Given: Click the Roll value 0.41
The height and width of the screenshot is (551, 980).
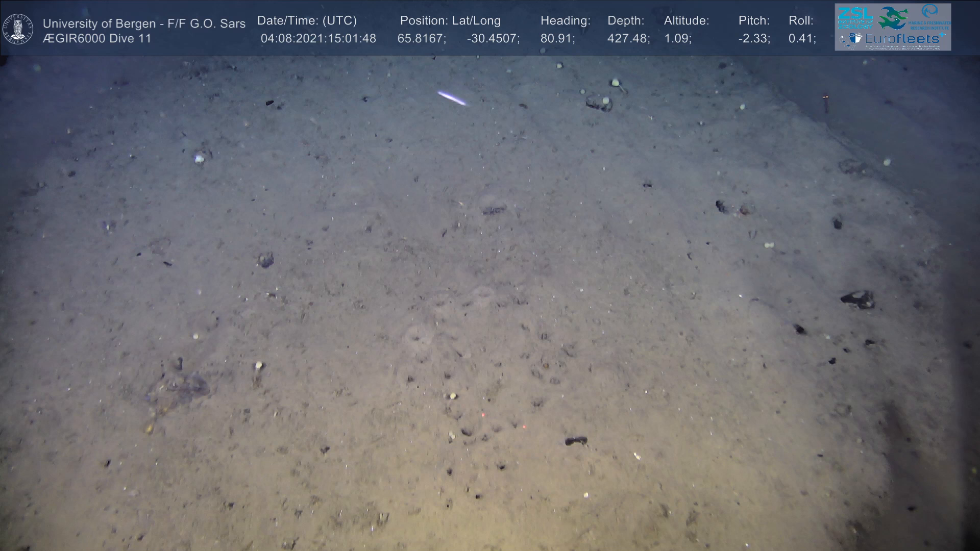Looking at the screenshot, I should pyautogui.click(x=802, y=39).
